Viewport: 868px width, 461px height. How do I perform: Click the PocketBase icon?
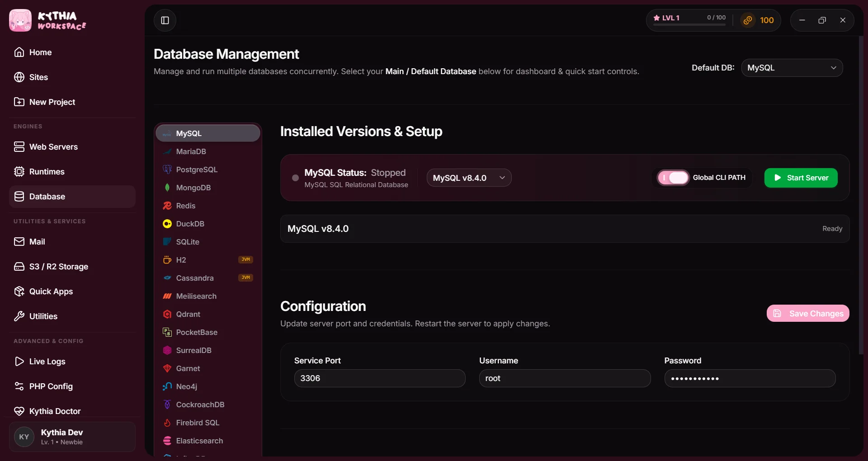pyautogui.click(x=167, y=332)
